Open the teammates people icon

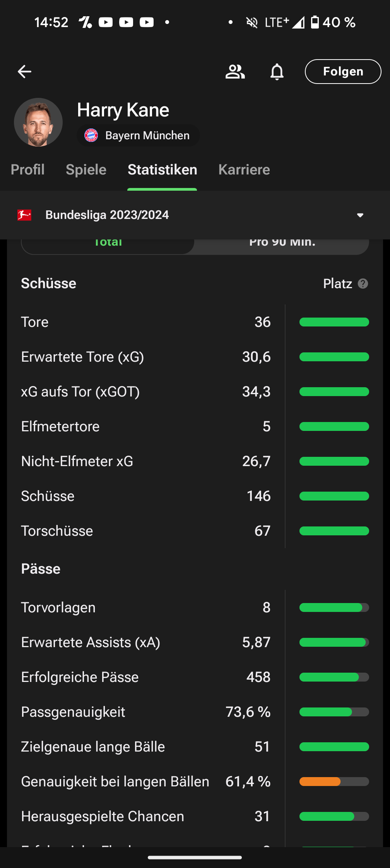coord(235,72)
